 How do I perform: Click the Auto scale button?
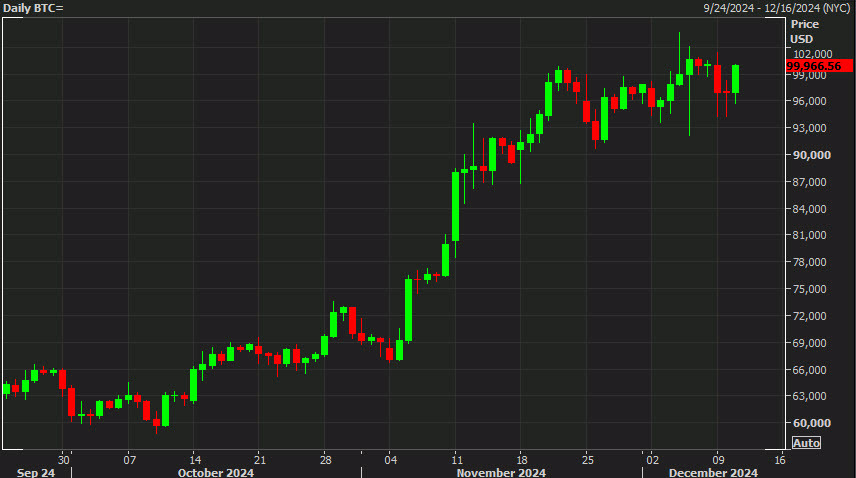[x=806, y=443]
